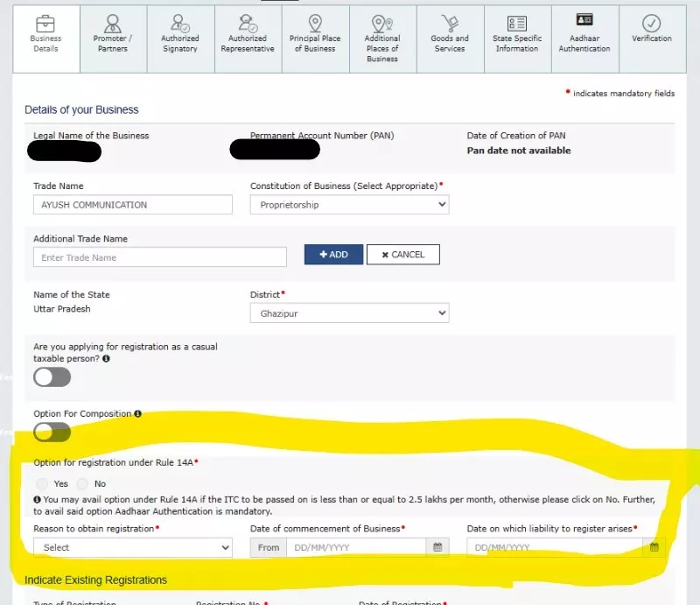Open the Aadhaar Authentication card icon
700x605 pixels.
point(584,21)
